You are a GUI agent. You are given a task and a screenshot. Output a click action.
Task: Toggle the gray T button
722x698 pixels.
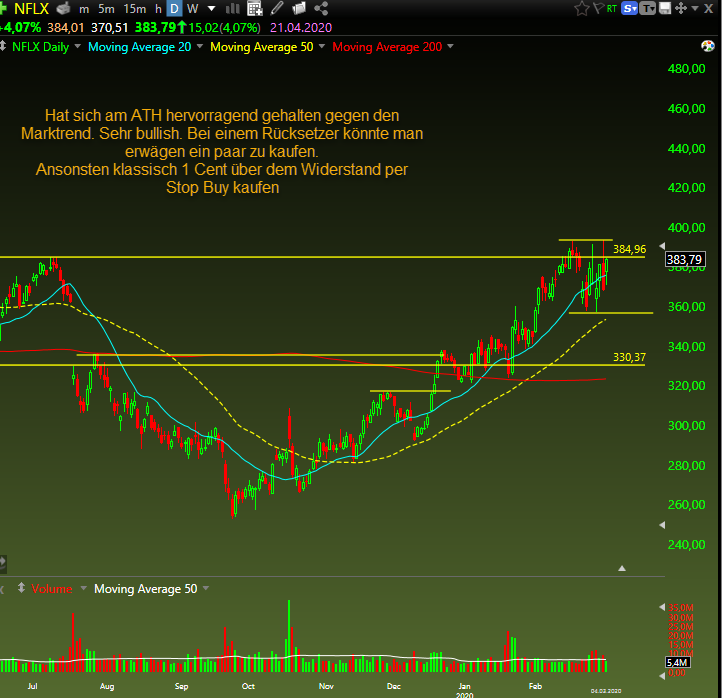click(x=647, y=8)
